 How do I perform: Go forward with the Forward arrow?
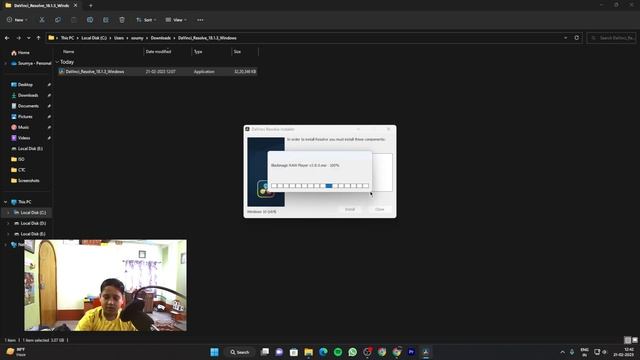coord(18,38)
